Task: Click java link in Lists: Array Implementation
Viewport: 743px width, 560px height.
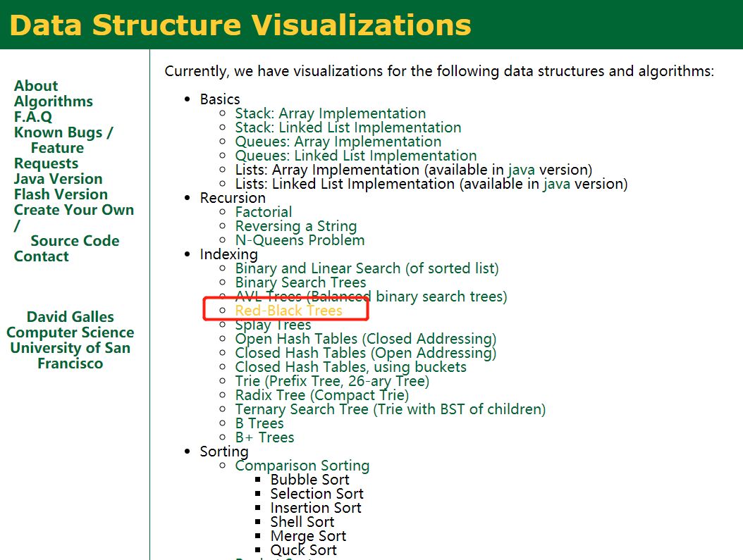Action: 521,170
